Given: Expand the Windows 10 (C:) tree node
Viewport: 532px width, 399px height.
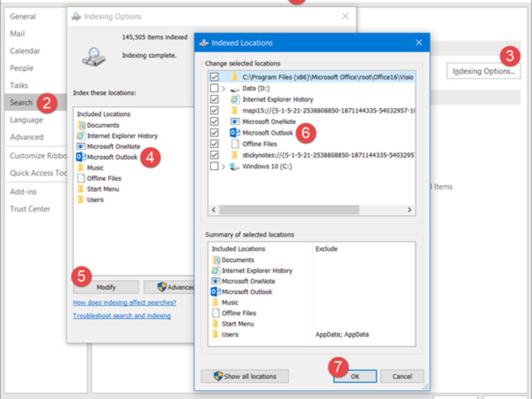Looking at the screenshot, I should coord(224,166).
